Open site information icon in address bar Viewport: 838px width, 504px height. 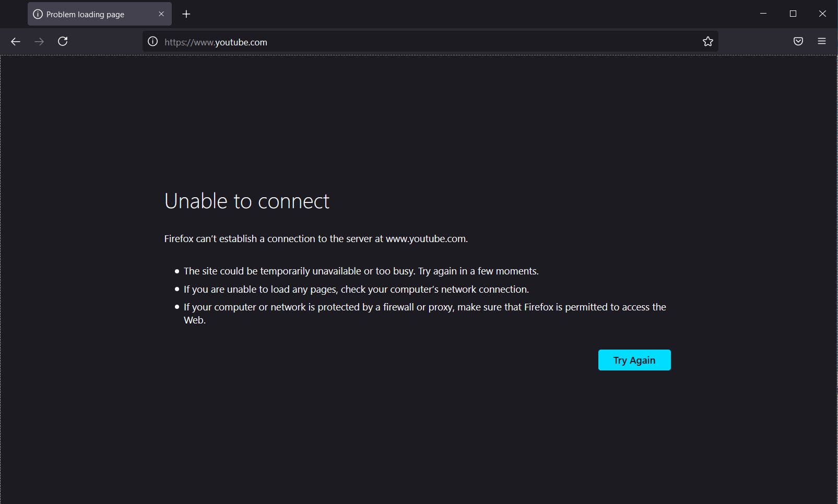(x=152, y=42)
